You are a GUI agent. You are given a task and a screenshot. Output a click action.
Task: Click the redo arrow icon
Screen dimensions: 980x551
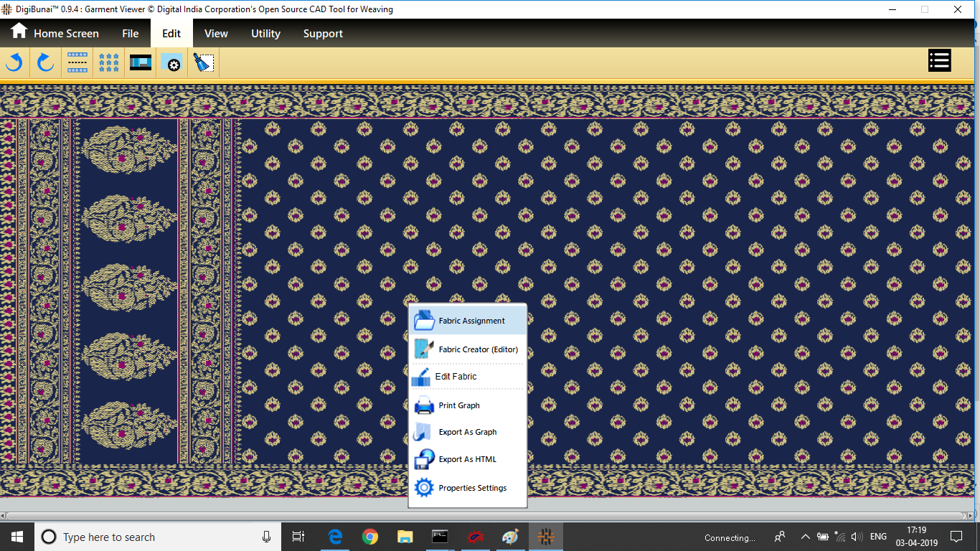click(x=46, y=63)
